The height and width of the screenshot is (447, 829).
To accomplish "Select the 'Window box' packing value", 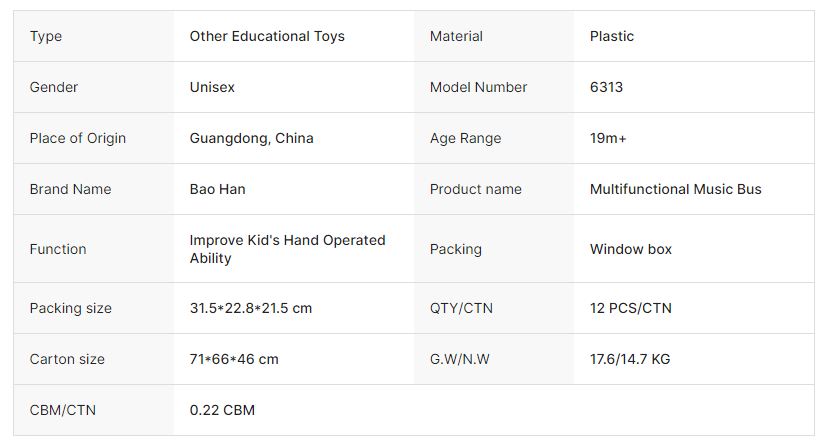I will click(630, 249).
